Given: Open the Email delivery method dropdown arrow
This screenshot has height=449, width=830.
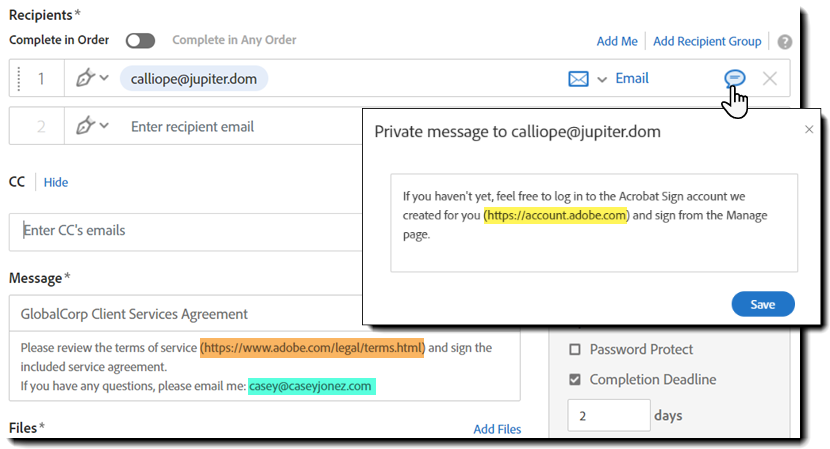Looking at the screenshot, I should click(x=602, y=79).
